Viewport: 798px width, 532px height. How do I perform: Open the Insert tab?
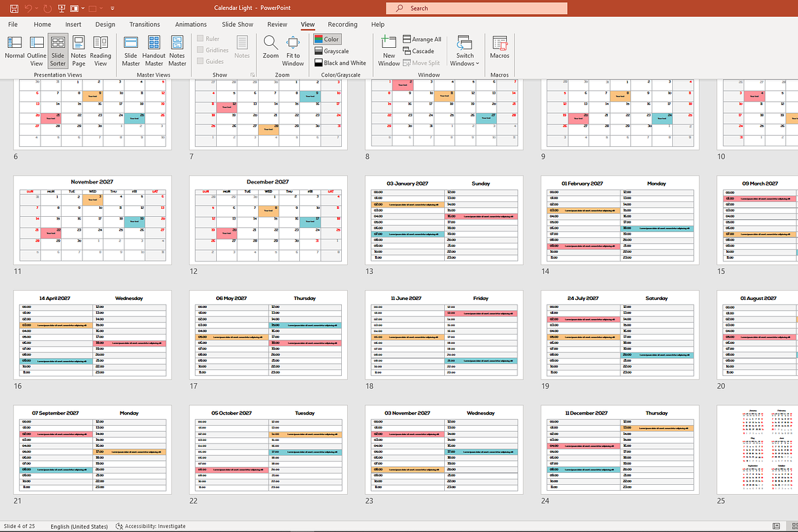coord(73,25)
